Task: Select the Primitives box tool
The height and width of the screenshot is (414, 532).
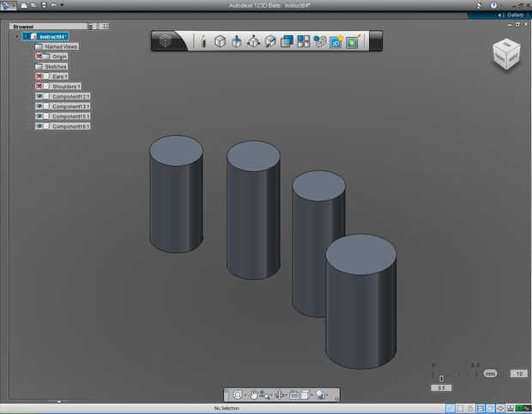Action: click(220, 41)
